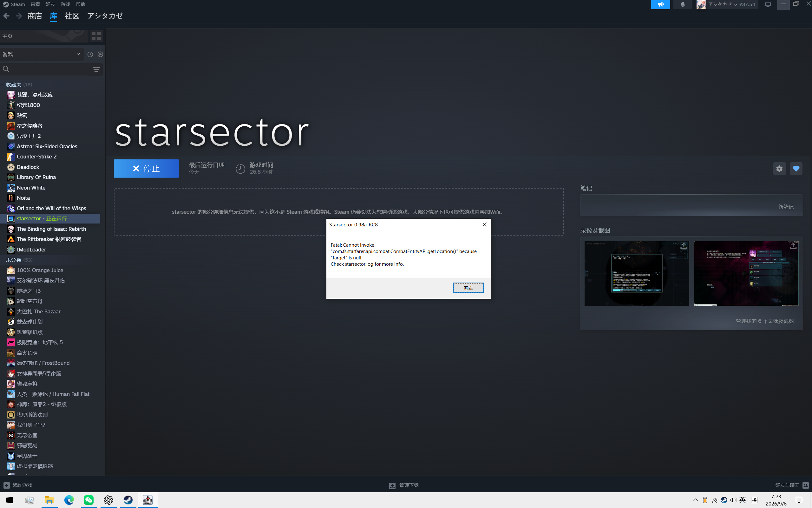Sort library by recent activity clock
Image resolution: width=812 pixels, height=508 pixels.
click(x=90, y=54)
